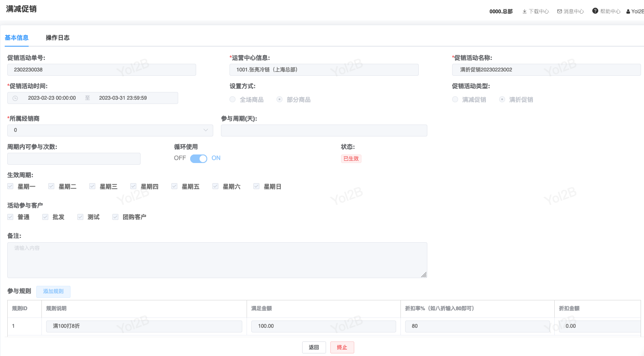Click the 备注 textarea
This screenshot has height=356, width=644.
pyautogui.click(x=217, y=260)
